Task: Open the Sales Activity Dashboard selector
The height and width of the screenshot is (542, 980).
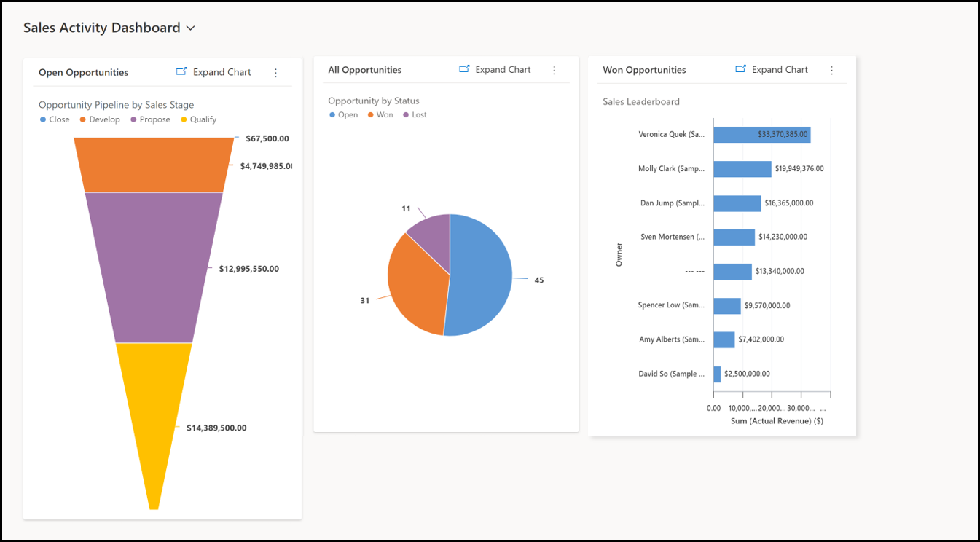Action: [190, 28]
